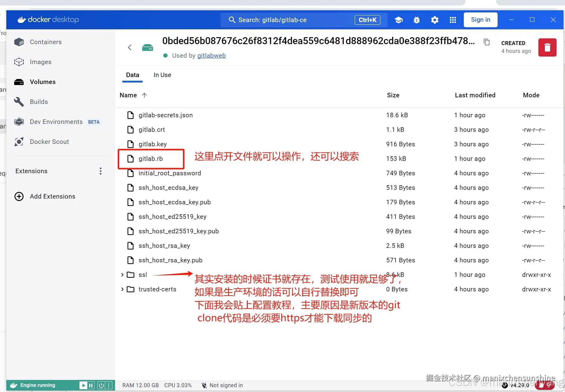
Task: Delete the volume with the red trash button
Action: 547,47
